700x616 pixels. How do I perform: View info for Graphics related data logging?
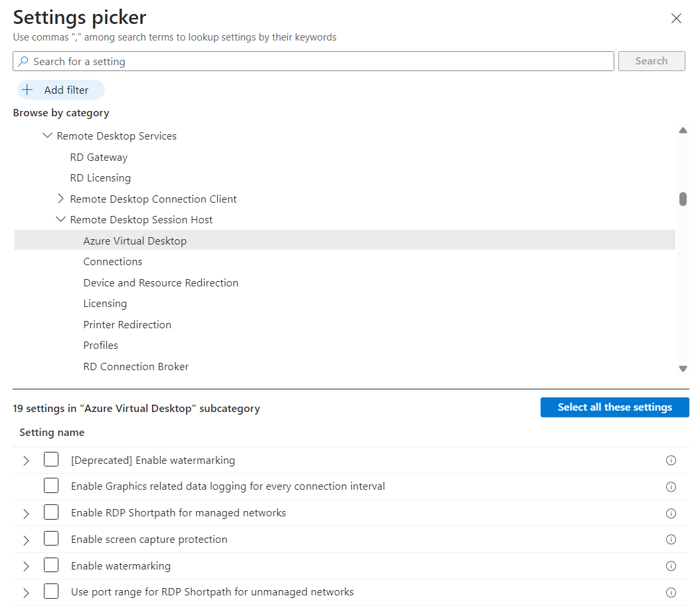point(671,486)
